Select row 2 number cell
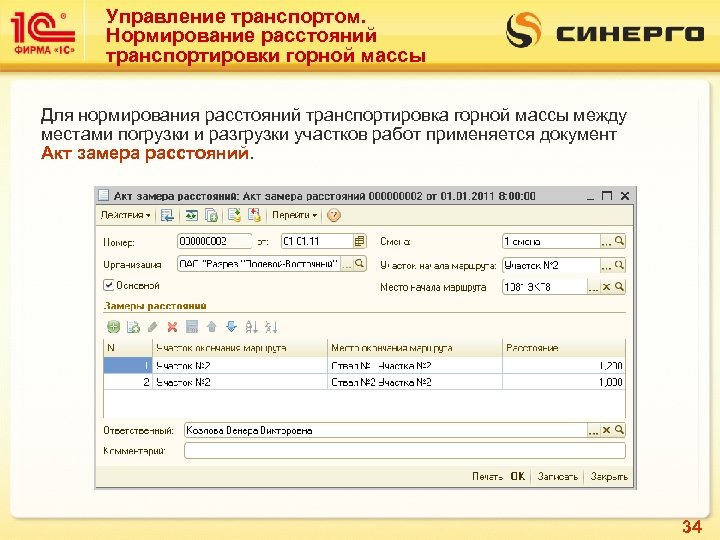This screenshot has width=720, height=540. click(128, 382)
